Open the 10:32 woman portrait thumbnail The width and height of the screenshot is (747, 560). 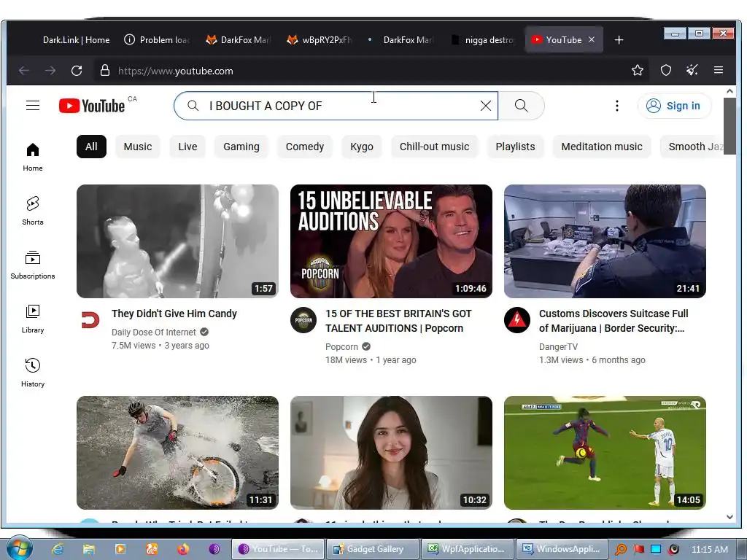point(391,452)
